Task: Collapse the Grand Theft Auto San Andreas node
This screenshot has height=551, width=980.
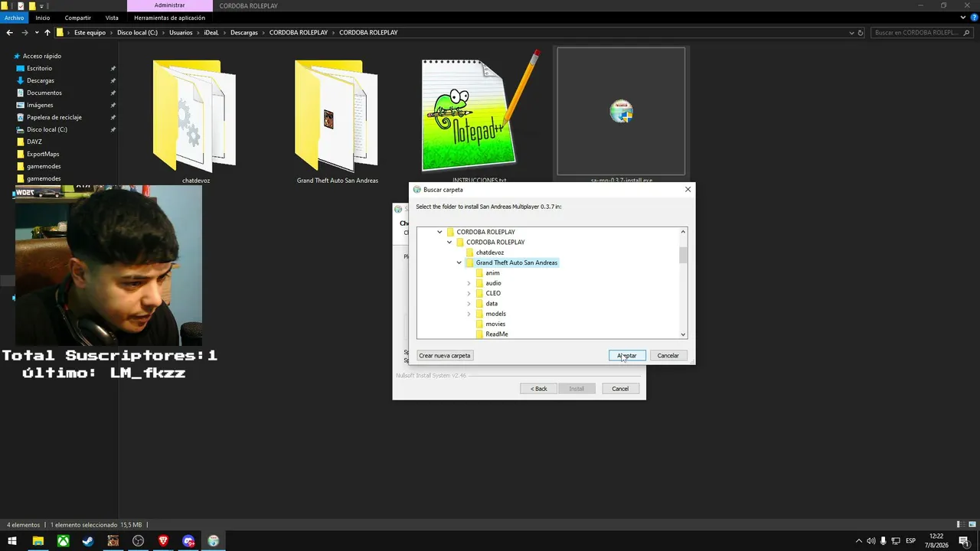Action: (x=459, y=262)
